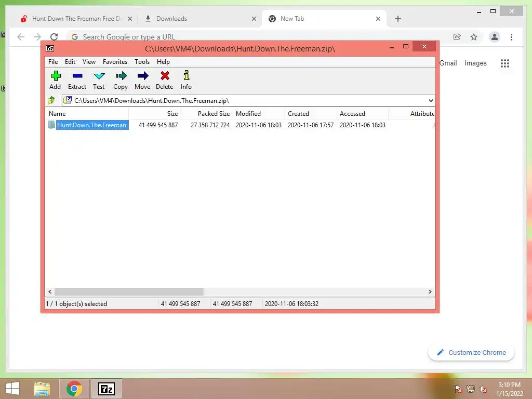Click status bar timestamp 2020-11-06 18:03:32
Image resolution: width=532 pixels, height=399 pixels.
pyautogui.click(x=291, y=303)
